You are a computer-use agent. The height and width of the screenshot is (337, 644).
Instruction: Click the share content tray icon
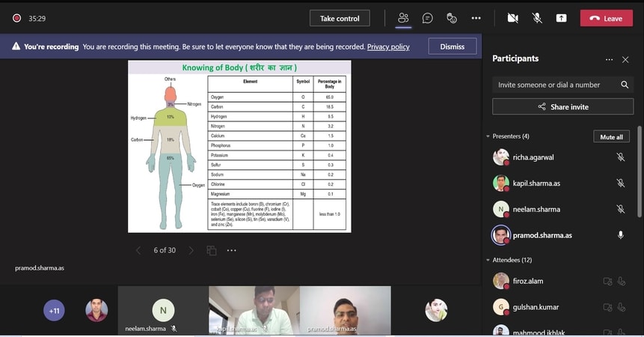pos(561,18)
